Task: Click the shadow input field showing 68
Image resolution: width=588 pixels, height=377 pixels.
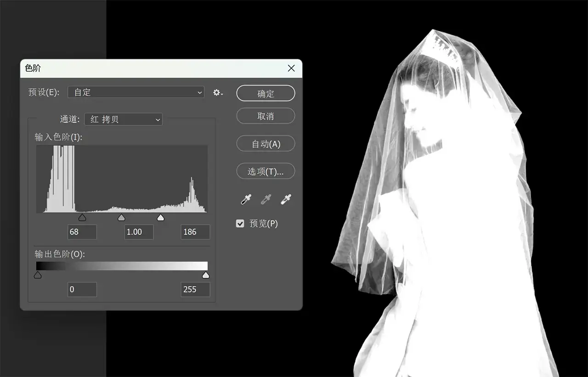Action: click(x=82, y=232)
